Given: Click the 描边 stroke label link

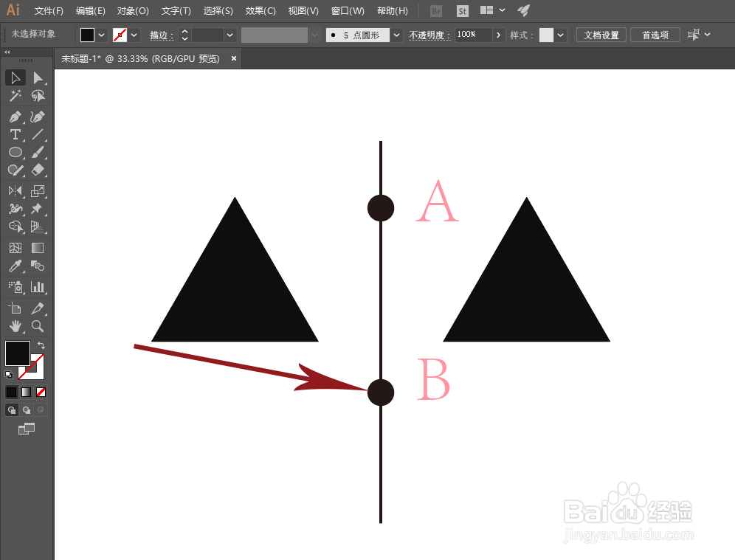Looking at the screenshot, I should pyautogui.click(x=162, y=35).
